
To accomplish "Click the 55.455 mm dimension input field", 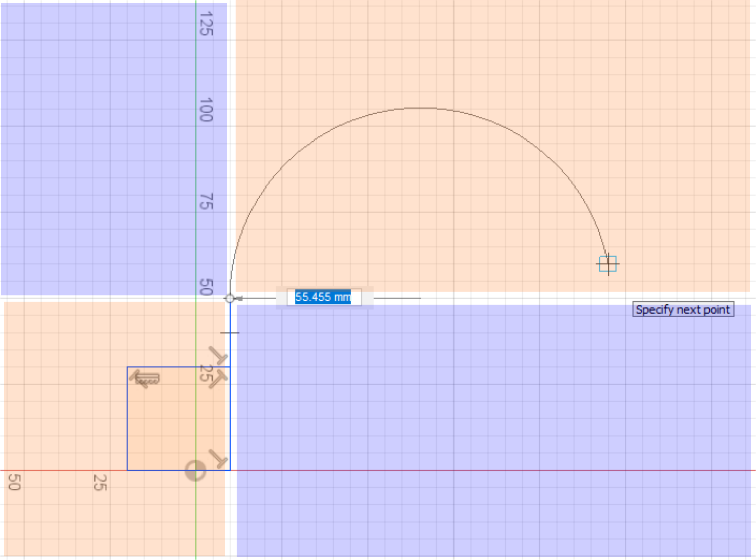I will (x=324, y=297).
